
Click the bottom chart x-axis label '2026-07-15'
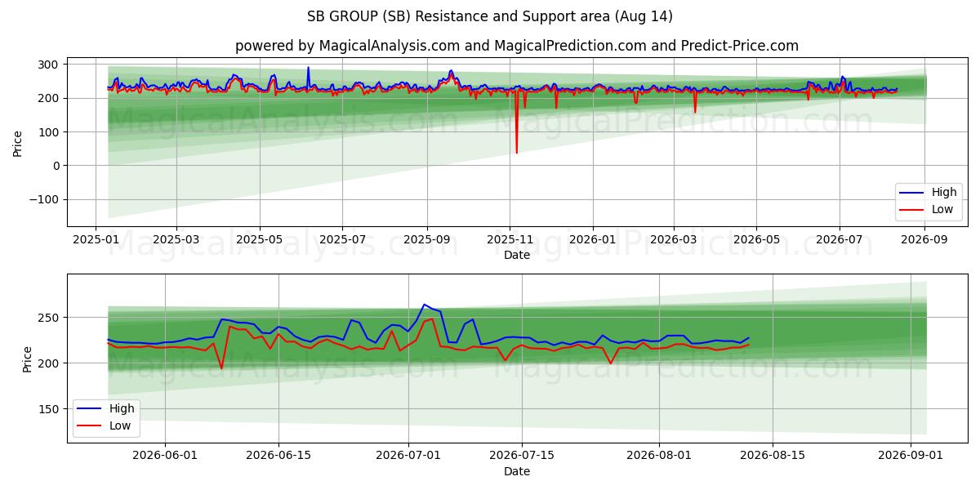521,456
